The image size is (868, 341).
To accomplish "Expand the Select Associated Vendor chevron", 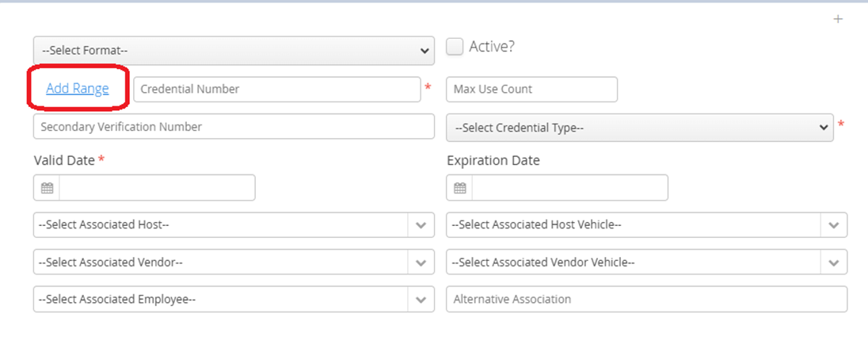I will [x=421, y=262].
